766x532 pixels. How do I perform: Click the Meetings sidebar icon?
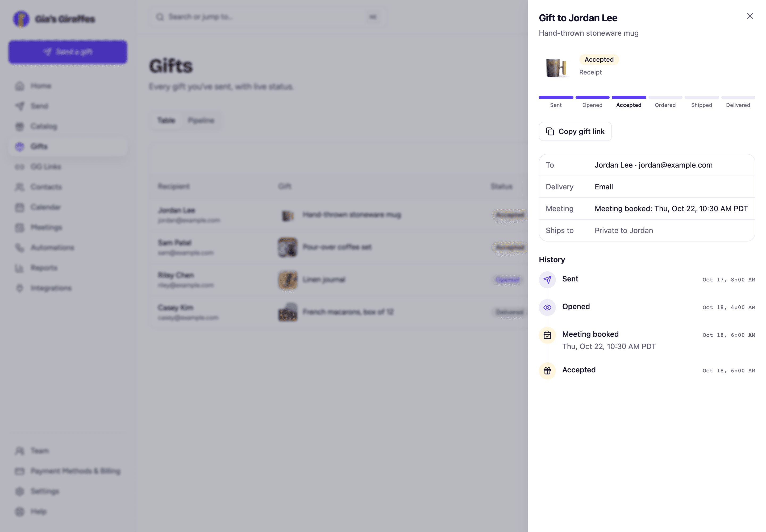coord(20,227)
